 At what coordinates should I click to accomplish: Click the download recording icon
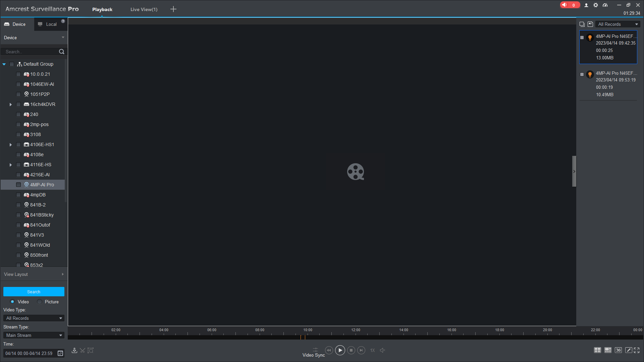coord(74,350)
